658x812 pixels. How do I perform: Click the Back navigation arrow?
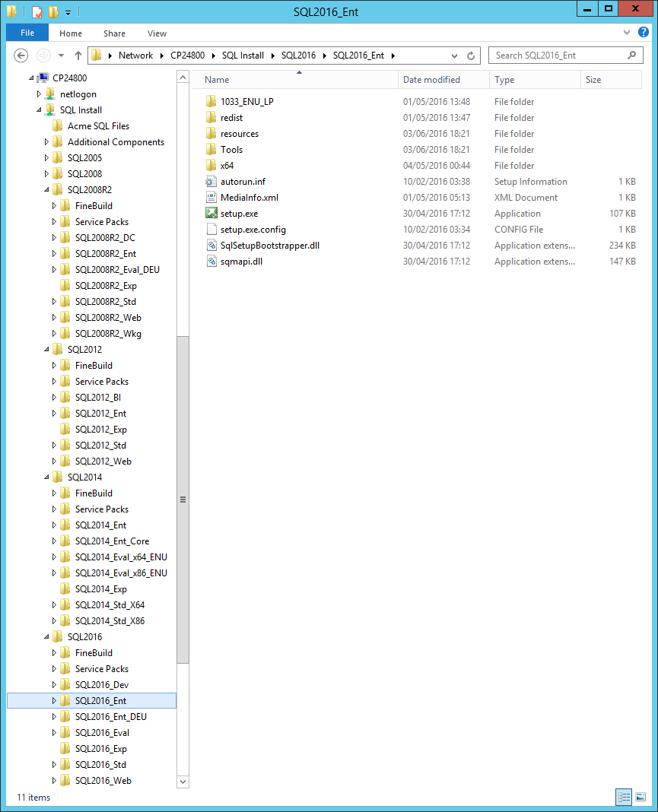click(x=21, y=56)
